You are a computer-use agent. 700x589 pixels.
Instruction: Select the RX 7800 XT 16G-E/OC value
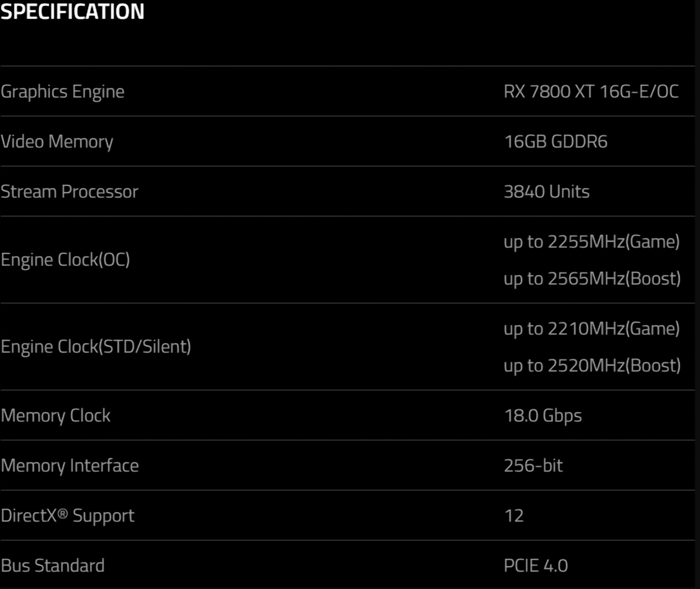(591, 91)
